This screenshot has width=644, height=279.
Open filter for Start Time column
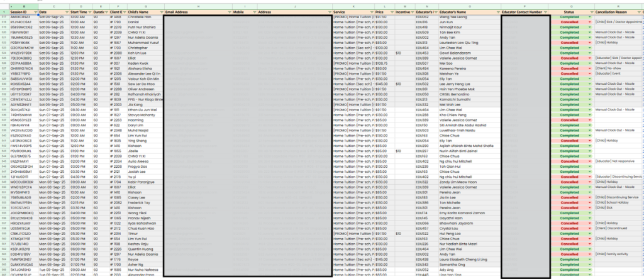tap(89, 12)
